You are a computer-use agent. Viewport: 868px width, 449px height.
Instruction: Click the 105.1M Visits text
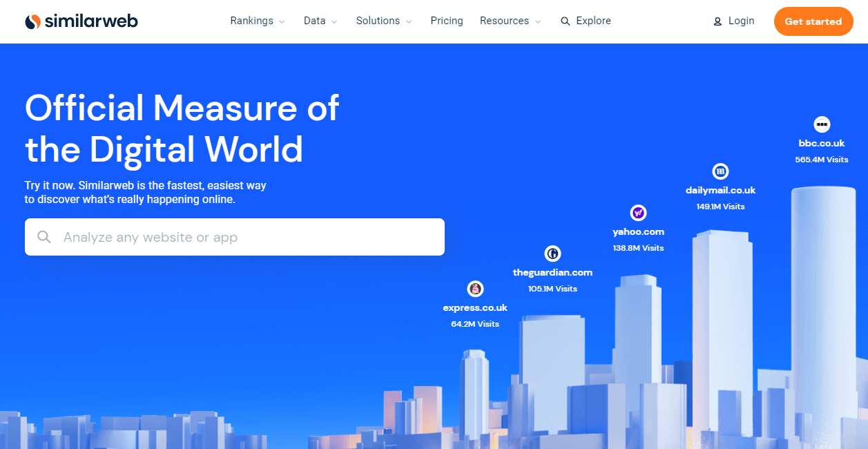pos(552,289)
